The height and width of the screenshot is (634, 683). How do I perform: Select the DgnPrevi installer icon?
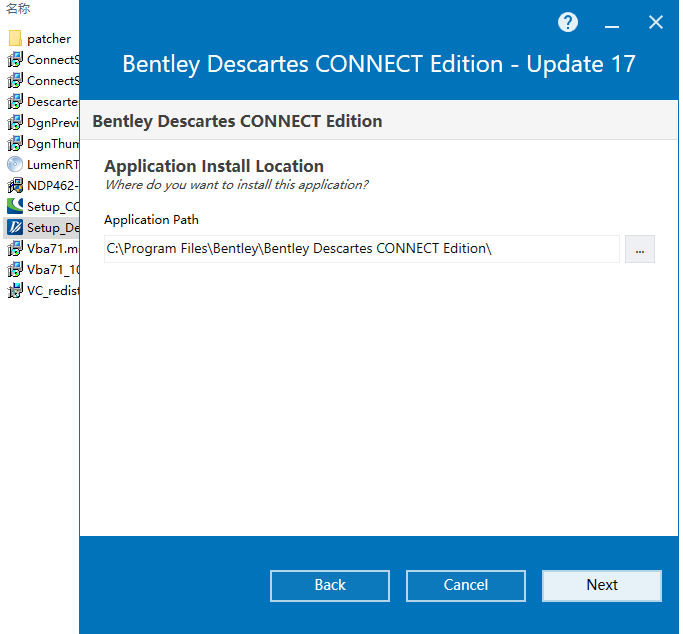[15, 122]
